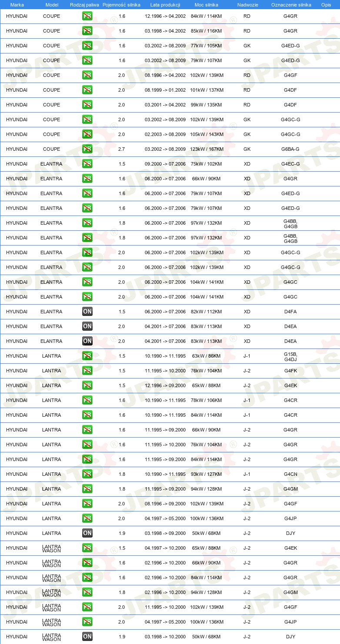
Task: Click the Oznaczenie silnika column header
Action: point(291,5)
